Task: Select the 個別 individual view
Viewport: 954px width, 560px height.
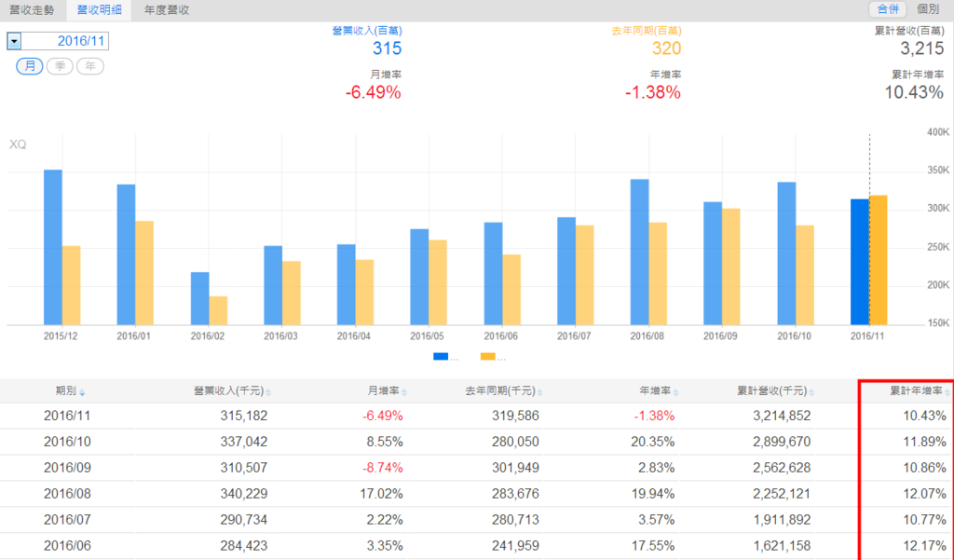Action: 928,9
